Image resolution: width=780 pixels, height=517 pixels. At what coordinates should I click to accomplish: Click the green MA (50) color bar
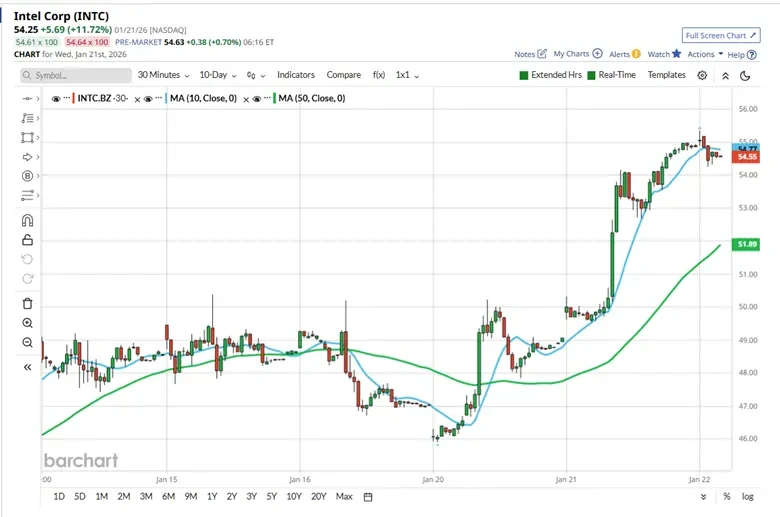point(274,98)
